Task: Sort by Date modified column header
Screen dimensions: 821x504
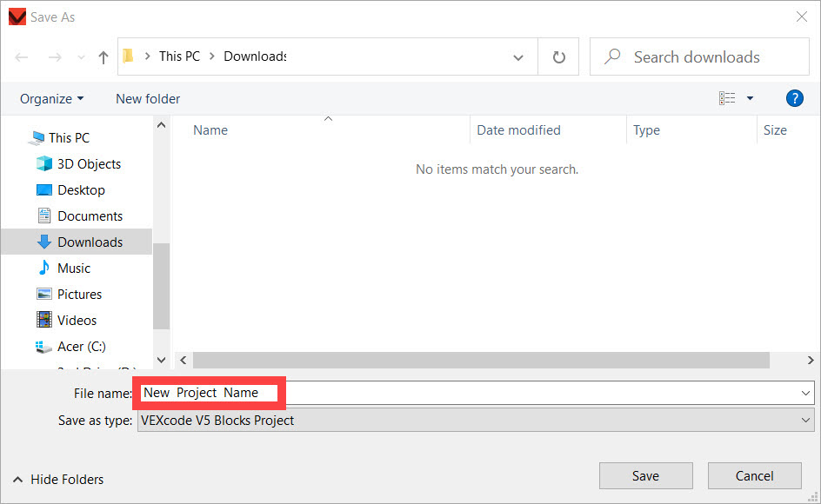Action: pyautogui.click(x=518, y=130)
